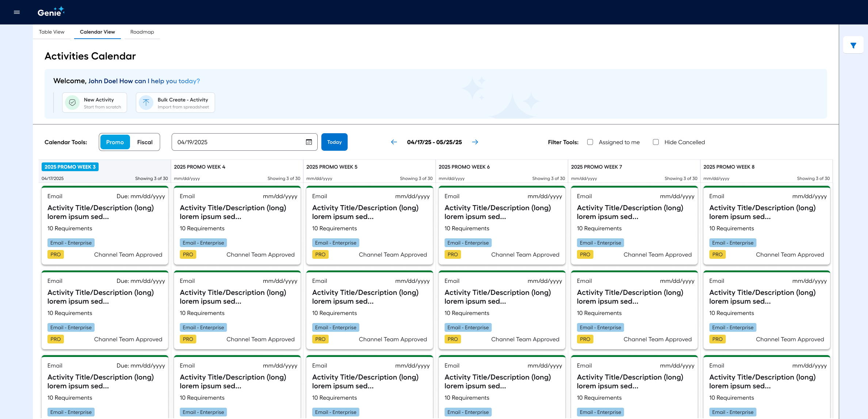Check the Hide Cancelled checkbox
This screenshot has height=419, width=868.
click(655, 142)
